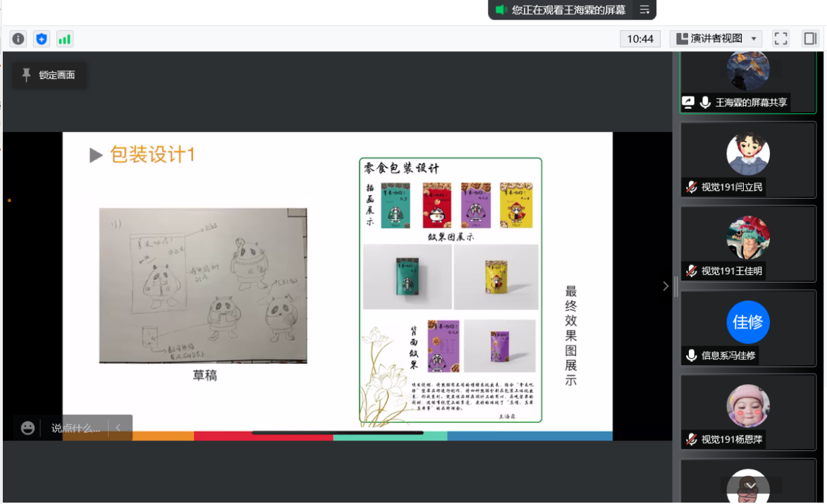Select the 信息系冯佳修 participant tile

point(747,328)
